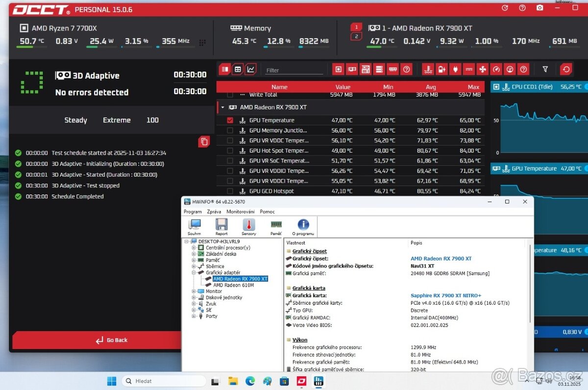The image size is (588, 390).
Task: Click the Paměť memory icon in HWiNFO
Action: tap(276, 227)
